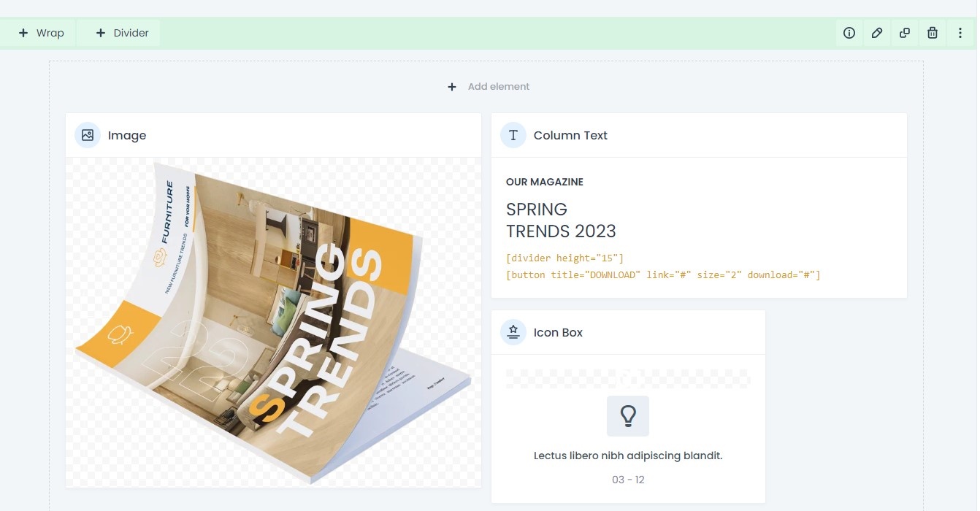Click the Image element type icon
This screenshot has height=511, width=980.
pyautogui.click(x=88, y=135)
